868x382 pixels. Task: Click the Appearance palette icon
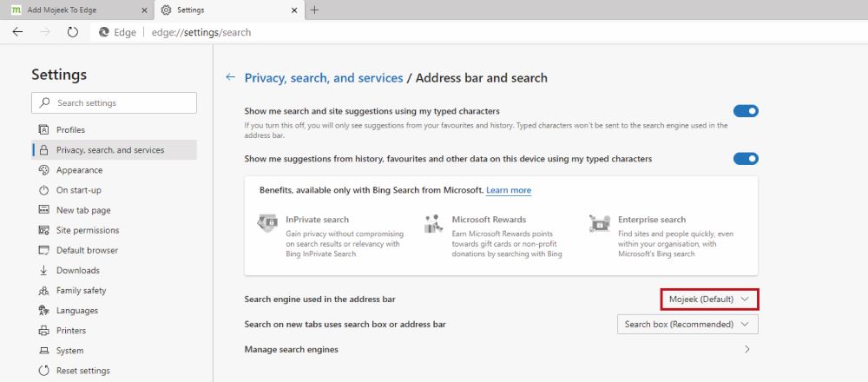coord(43,170)
